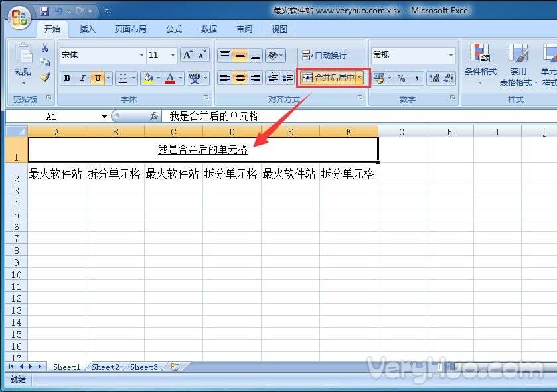Insert a new worksheet tab

point(175,367)
